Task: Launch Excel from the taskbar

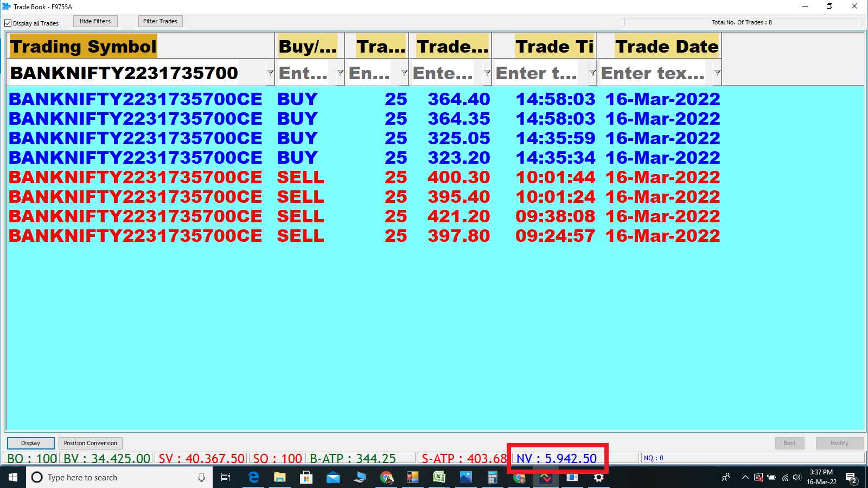Action: pyautogui.click(x=439, y=477)
